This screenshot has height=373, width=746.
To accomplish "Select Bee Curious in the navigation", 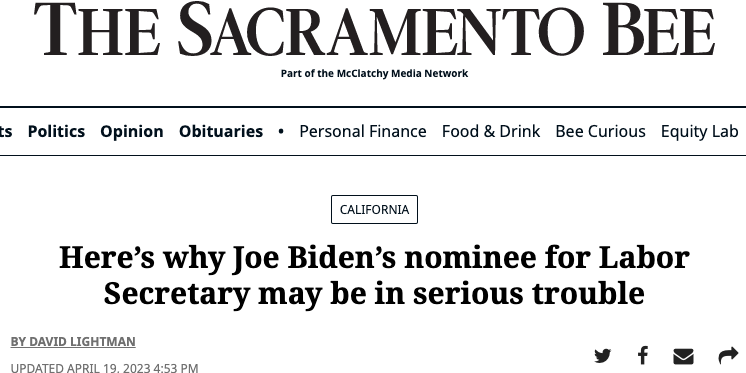I will pyautogui.click(x=600, y=131).
